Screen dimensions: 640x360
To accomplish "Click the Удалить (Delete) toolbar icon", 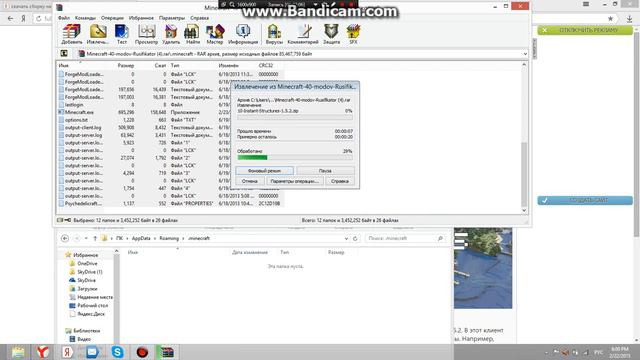I will [x=171, y=34].
